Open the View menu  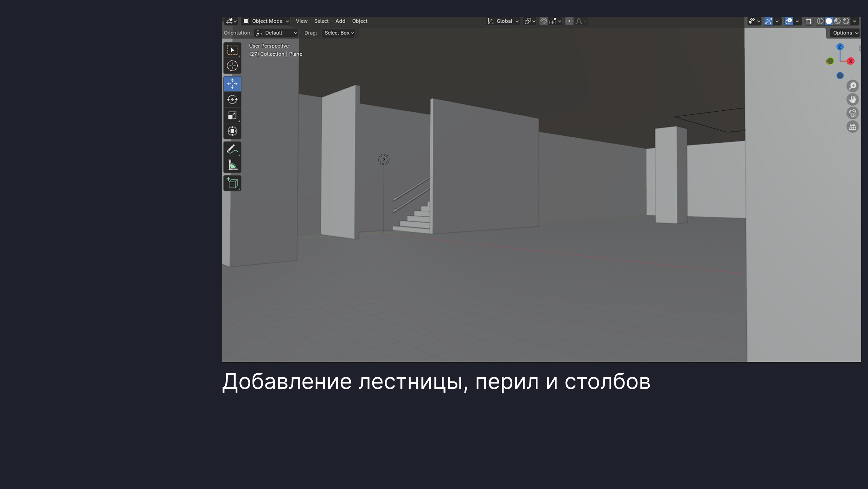(x=301, y=21)
